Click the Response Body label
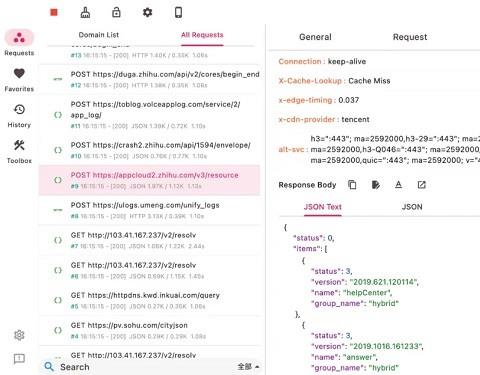 click(307, 185)
